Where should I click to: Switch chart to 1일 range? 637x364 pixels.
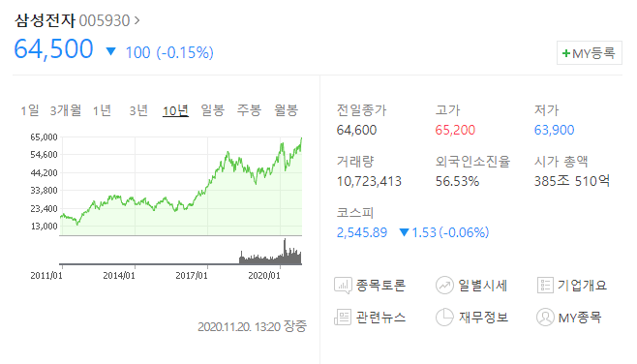[30, 110]
